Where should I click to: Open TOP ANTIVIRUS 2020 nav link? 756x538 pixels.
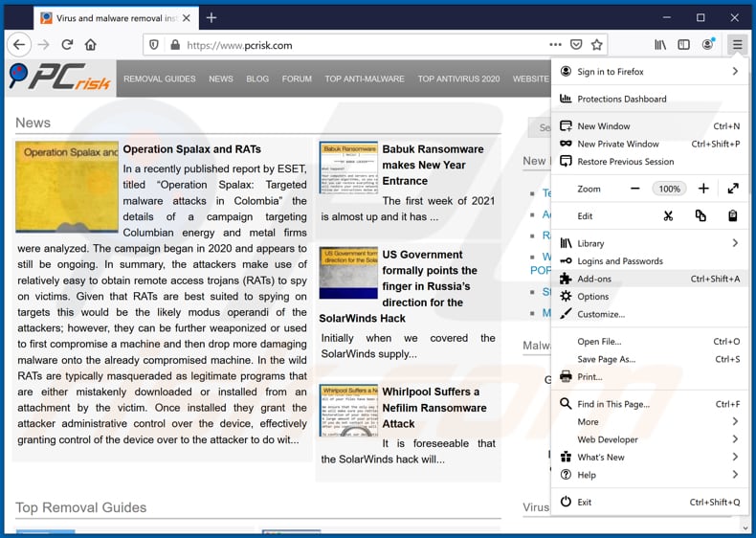coord(458,78)
